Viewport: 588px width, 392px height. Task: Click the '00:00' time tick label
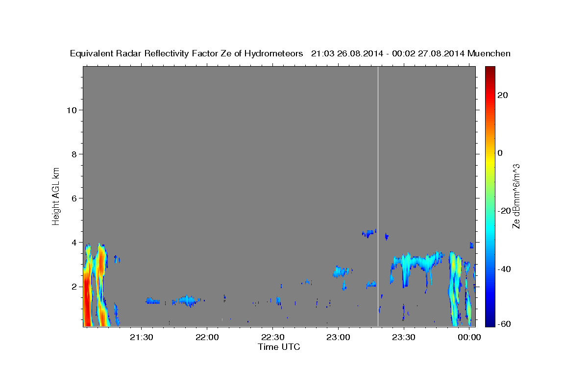pos(469,338)
